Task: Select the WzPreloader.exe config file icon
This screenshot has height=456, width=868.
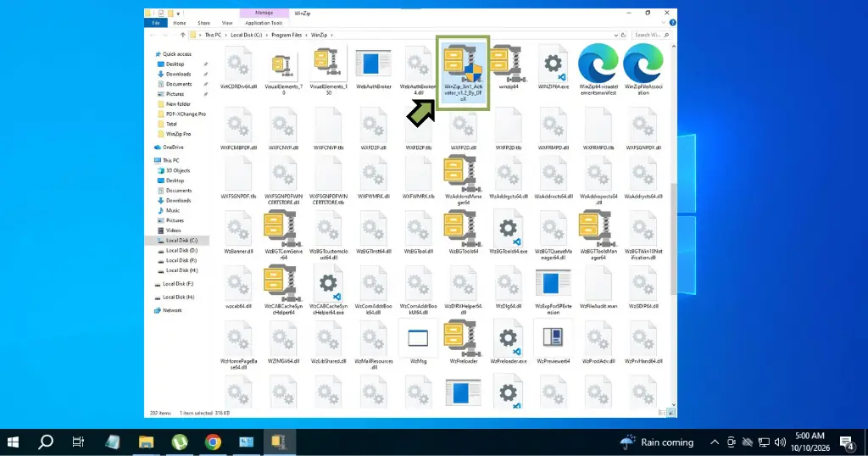Action: [509, 338]
